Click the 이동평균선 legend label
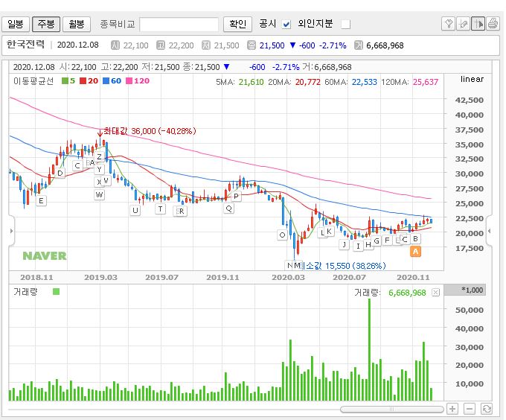Image resolution: width=506 pixels, height=420 pixels. tap(33, 80)
